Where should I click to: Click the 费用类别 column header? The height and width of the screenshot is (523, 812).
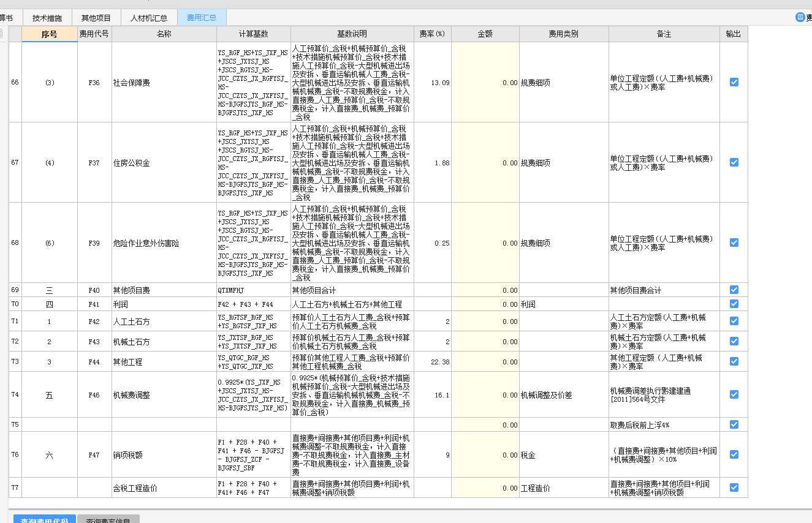click(564, 34)
